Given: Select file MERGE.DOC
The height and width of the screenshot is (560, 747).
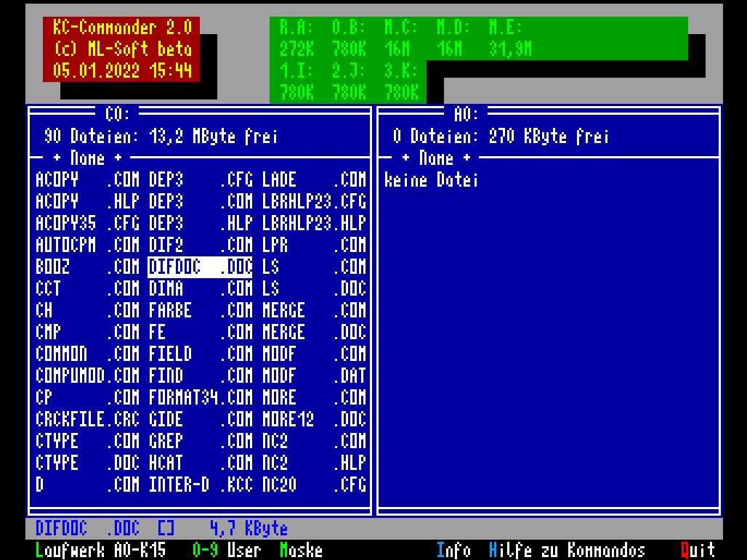Looking at the screenshot, I should (x=314, y=333).
